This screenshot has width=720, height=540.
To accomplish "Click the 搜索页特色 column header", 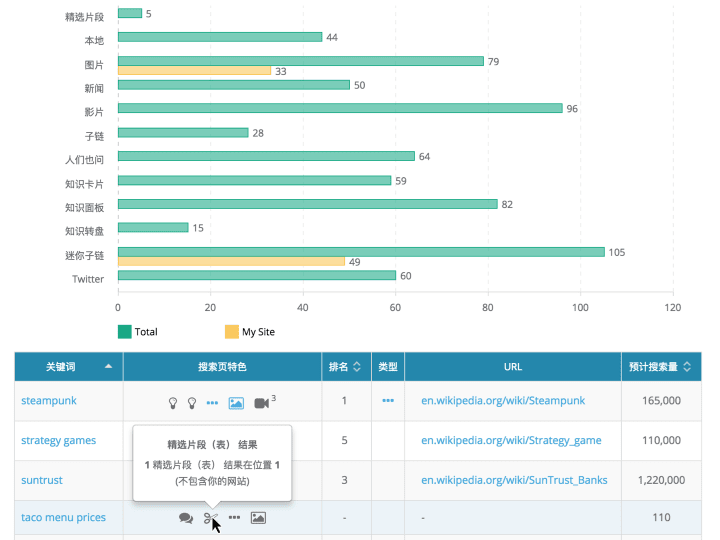I will (x=222, y=367).
